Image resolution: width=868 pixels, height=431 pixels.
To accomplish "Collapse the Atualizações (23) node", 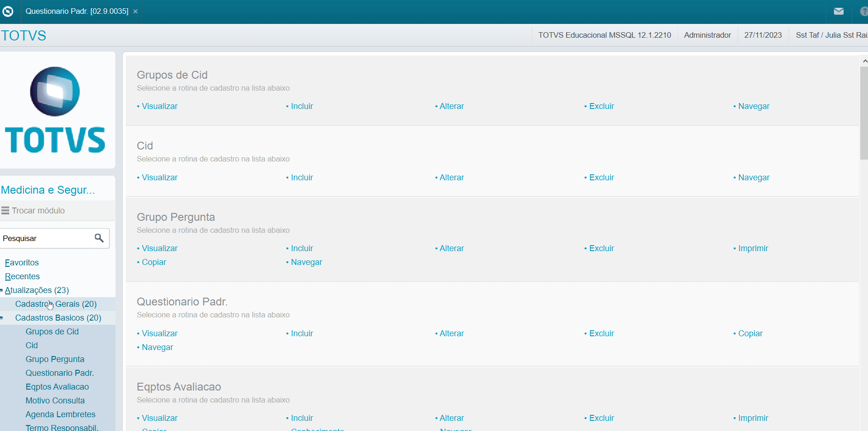I will [x=1, y=290].
